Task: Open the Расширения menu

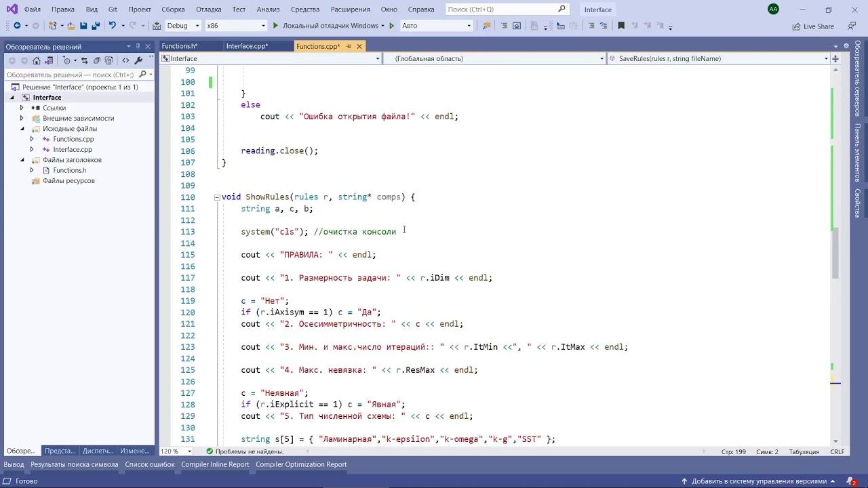Action: [350, 9]
